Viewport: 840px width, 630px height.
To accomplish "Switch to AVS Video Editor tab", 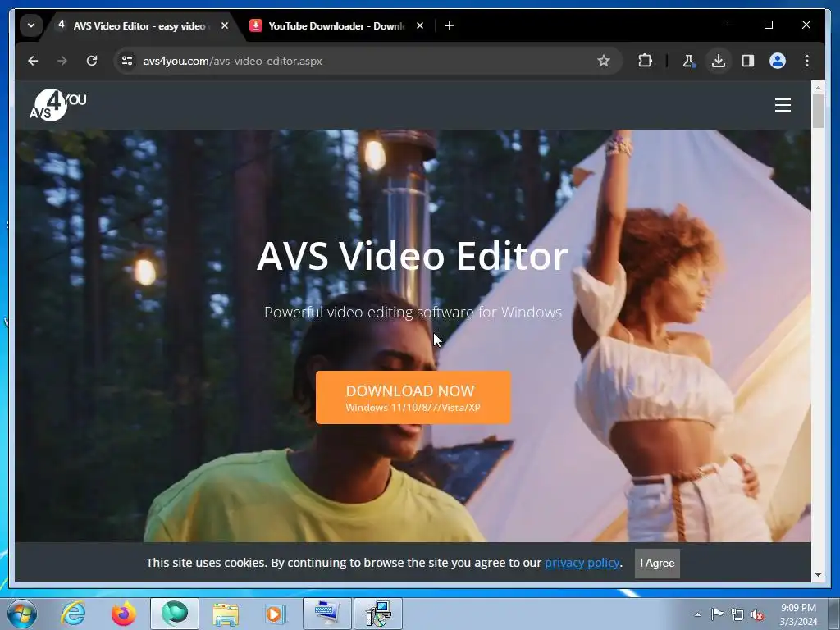I will [140, 25].
